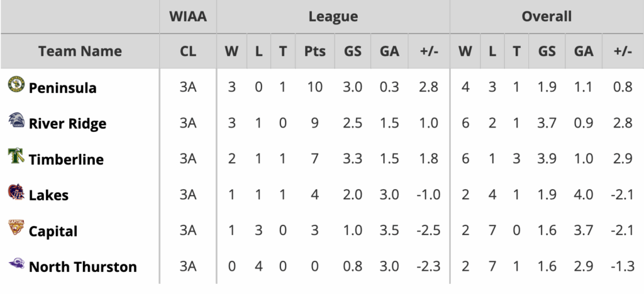Viewport: 644px width, 294px height.
Task: Go to the Capital team page
Action: click(53, 231)
